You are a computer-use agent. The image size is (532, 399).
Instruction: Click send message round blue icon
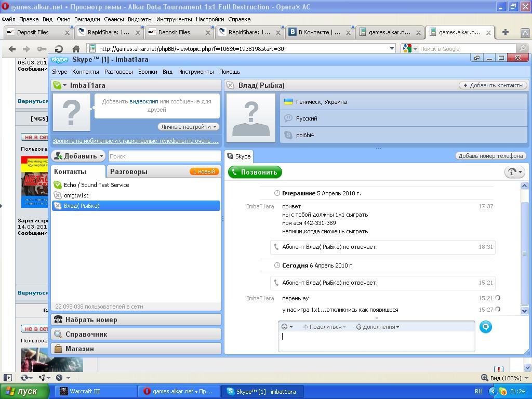coord(486,327)
